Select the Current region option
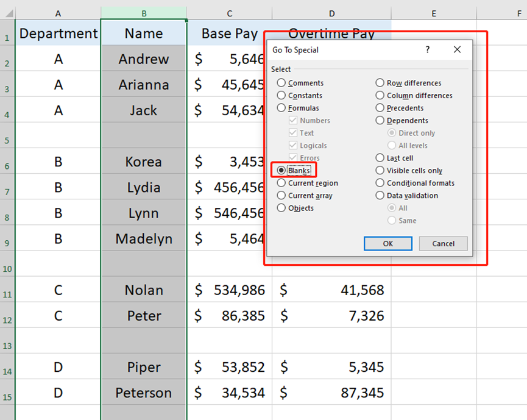 (x=281, y=183)
